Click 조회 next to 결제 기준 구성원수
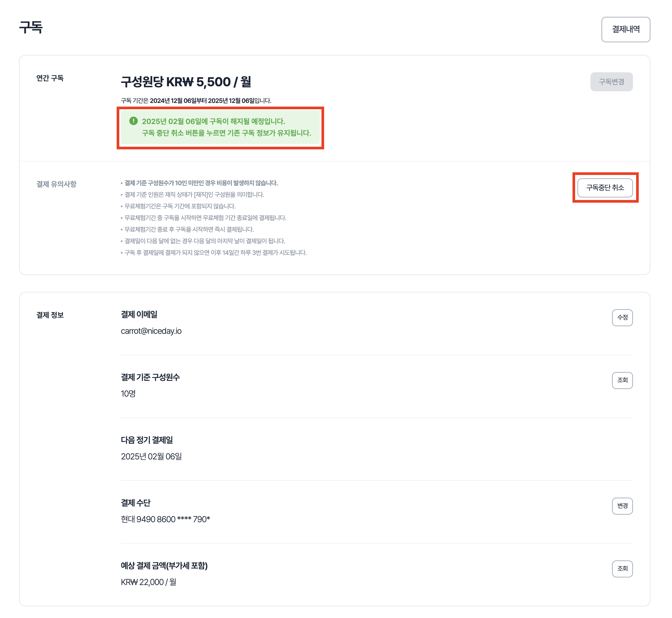The width and height of the screenshot is (672, 618). [622, 380]
